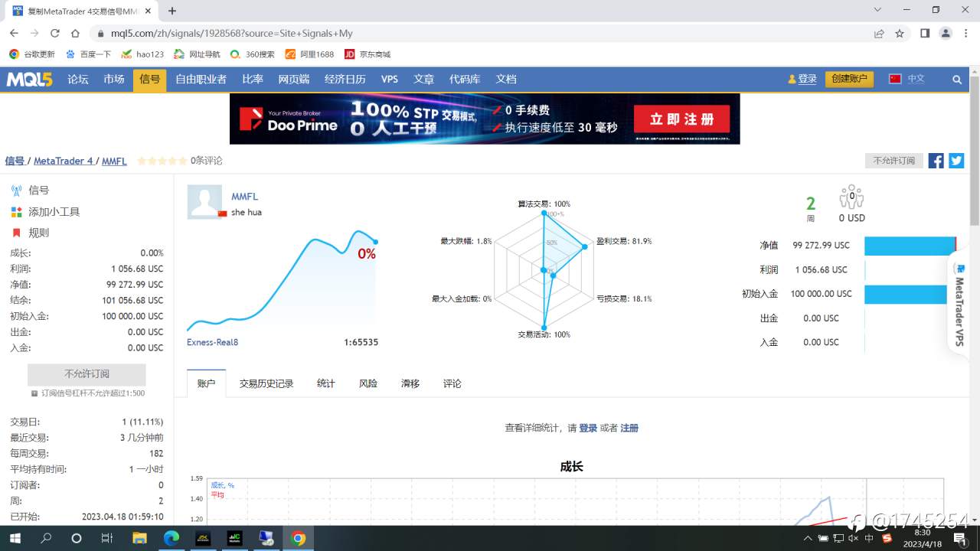Image resolution: width=980 pixels, height=551 pixels.
Task: Switch to 评论 tab
Action: point(452,383)
